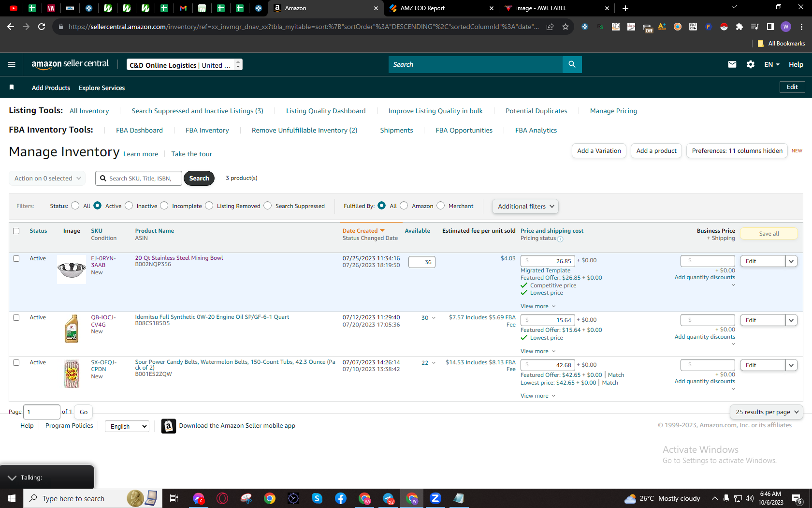
Task: Sort by Date Created column header
Action: click(x=363, y=231)
